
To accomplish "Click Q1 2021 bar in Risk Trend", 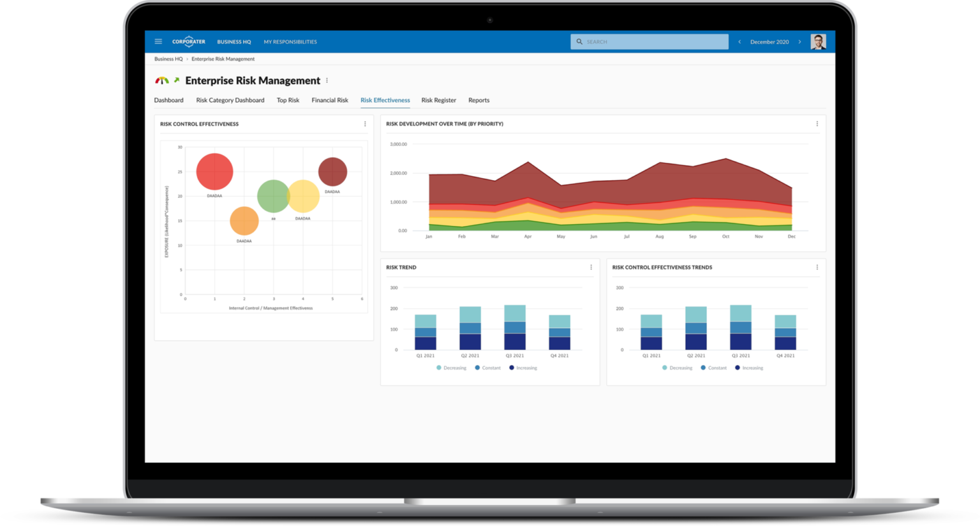I will click(x=426, y=333).
